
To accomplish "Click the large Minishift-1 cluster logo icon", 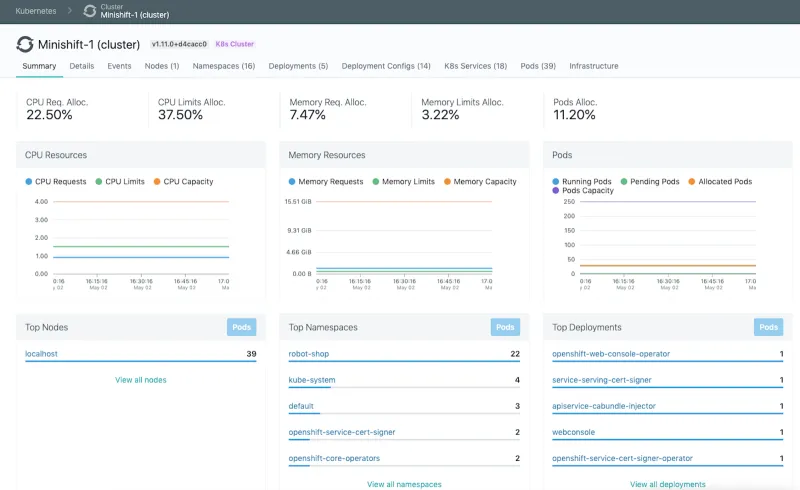I will tap(25, 45).
